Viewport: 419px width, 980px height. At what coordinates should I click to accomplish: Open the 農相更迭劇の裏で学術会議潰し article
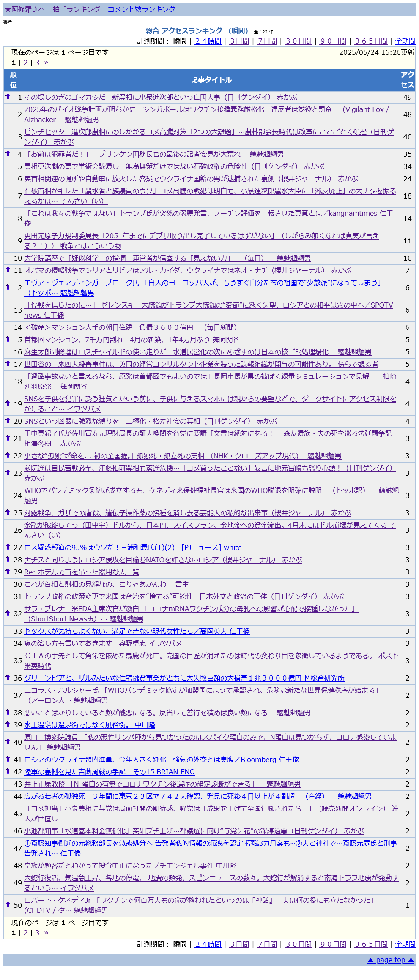coord(174,166)
